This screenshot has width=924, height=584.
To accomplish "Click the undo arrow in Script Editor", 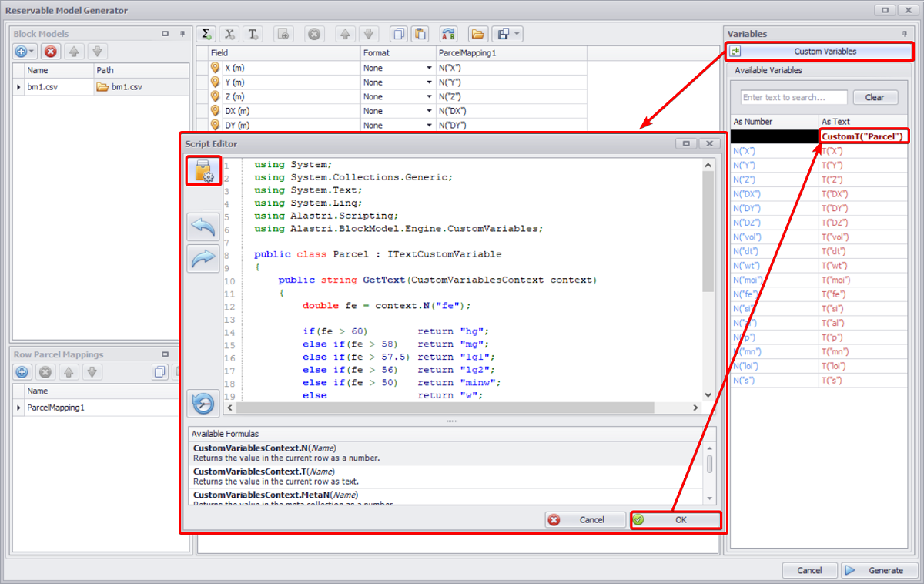I will pyautogui.click(x=203, y=227).
